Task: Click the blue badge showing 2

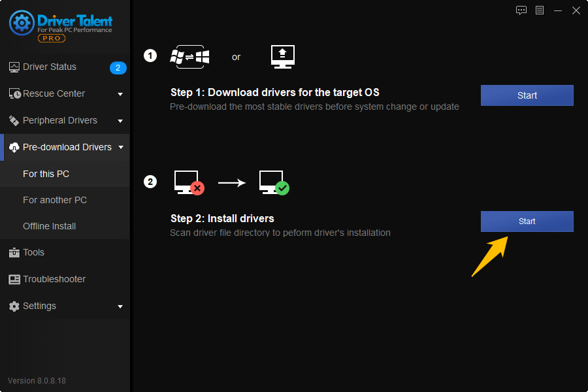Action: tap(118, 67)
